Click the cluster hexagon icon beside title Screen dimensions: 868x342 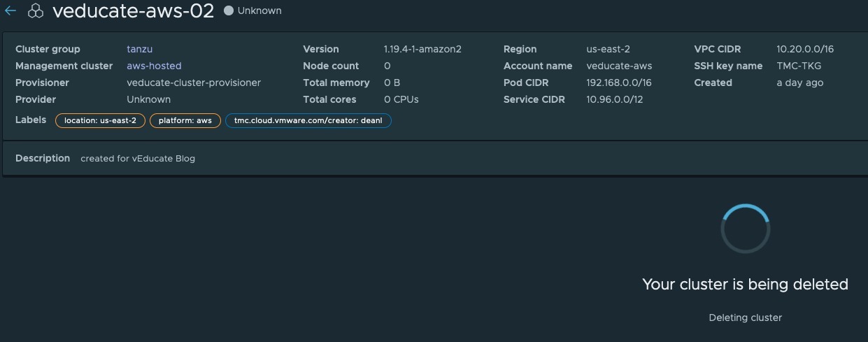point(36,11)
